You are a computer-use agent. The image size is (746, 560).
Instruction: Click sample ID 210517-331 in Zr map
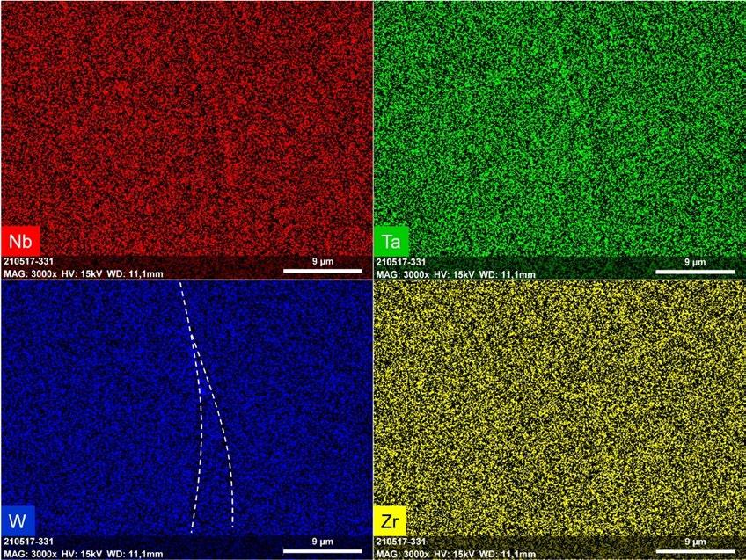click(x=401, y=542)
